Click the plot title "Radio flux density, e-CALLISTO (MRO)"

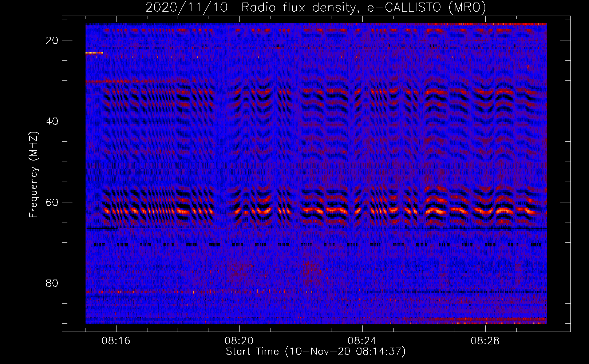pos(363,7)
